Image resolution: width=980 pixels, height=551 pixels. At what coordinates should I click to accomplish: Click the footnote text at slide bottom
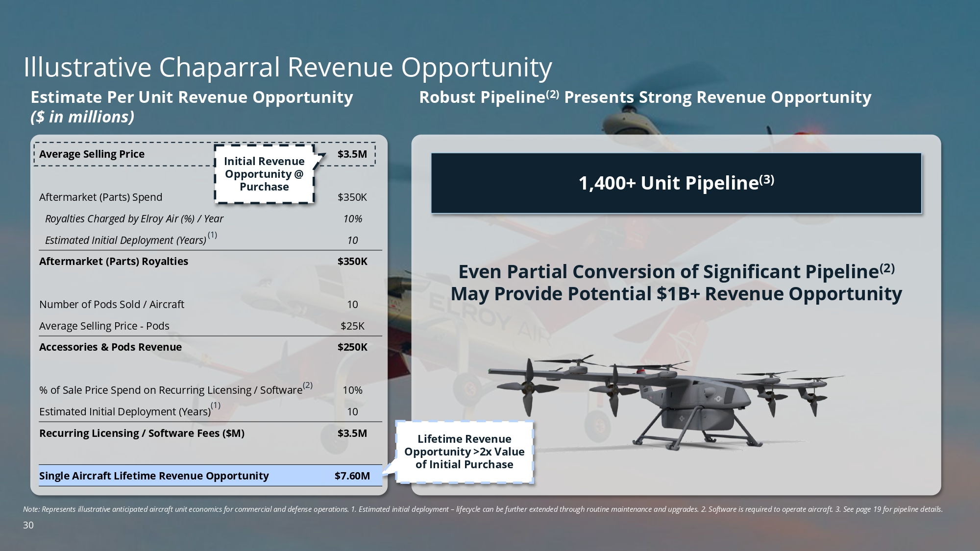pyautogui.click(x=483, y=509)
